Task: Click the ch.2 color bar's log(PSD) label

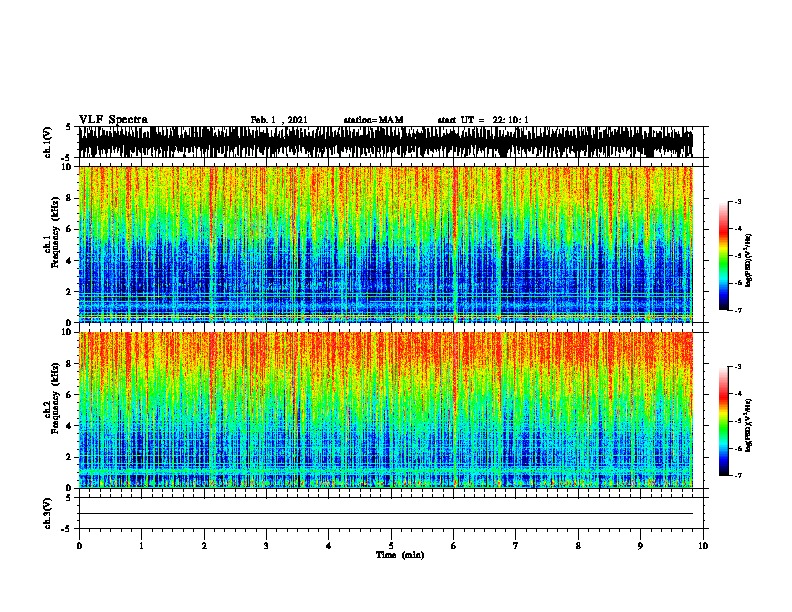Action: pos(749,425)
